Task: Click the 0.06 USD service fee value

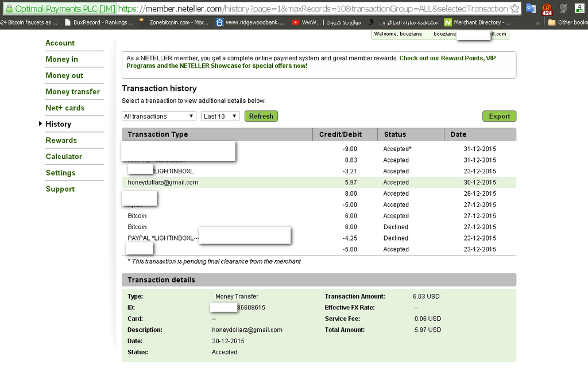Action: 427,319
